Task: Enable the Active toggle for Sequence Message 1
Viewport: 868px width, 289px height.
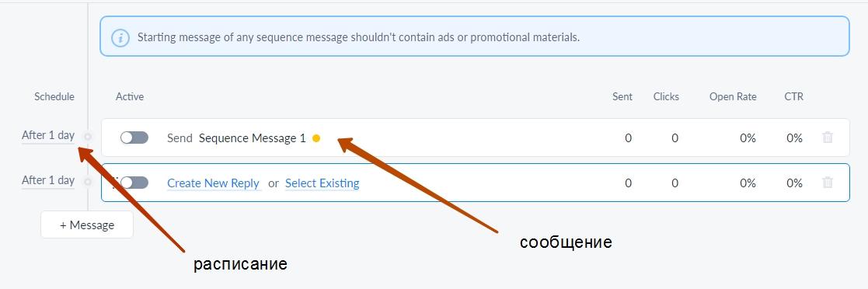Action: coord(134,138)
